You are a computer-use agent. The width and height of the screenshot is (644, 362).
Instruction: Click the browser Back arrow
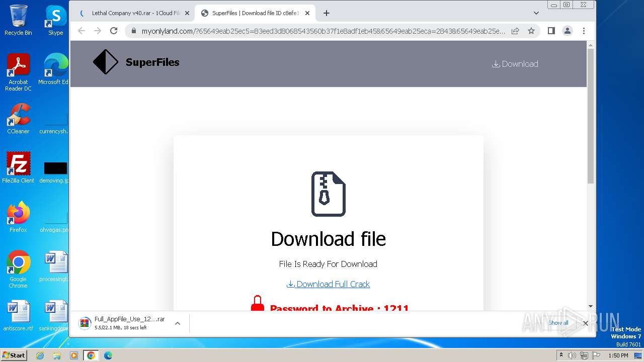(x=82, y=31)
